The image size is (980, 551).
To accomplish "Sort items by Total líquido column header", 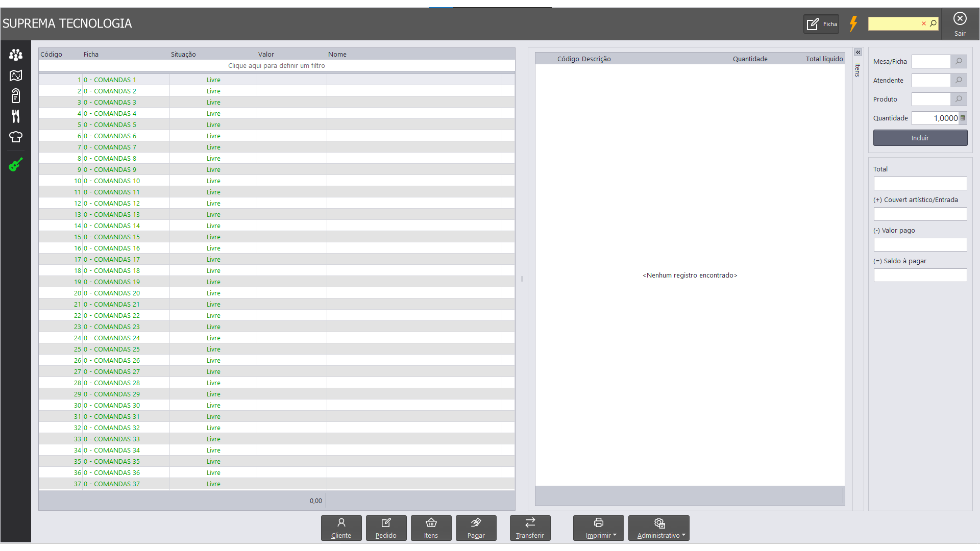I will pos(824,59).
